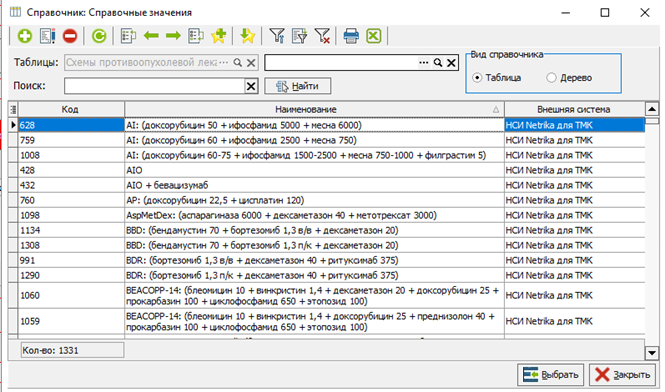Image resolution: width=665 pixels, height=392 pixels.
Task: Click the Найти button
Action: click(x=298, y=86)
